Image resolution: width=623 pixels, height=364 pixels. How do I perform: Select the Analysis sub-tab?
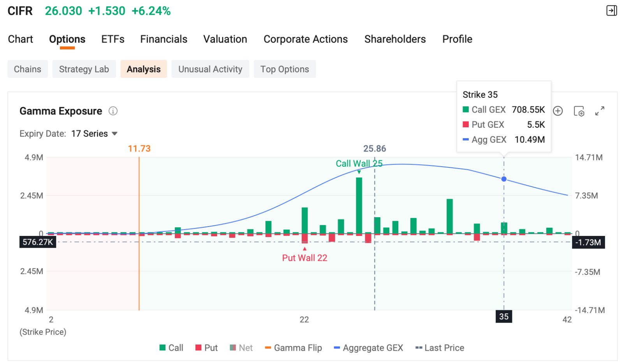pyautogui.click(x=144, y=69)
